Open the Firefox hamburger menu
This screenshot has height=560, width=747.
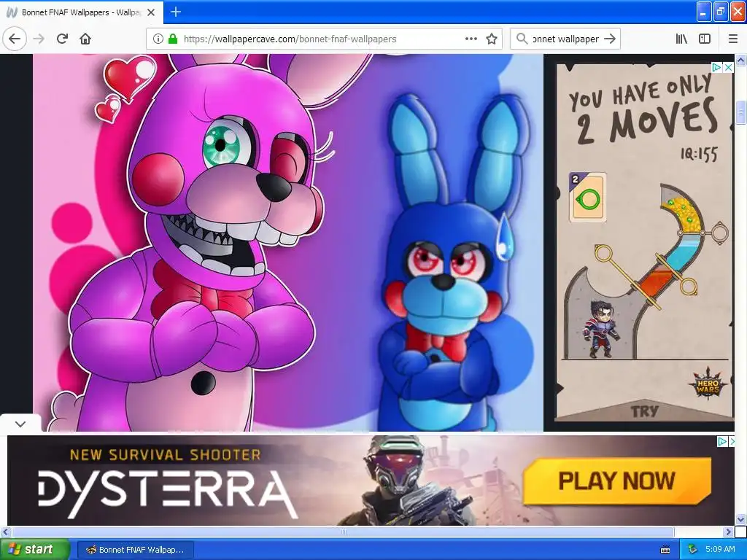(733, 39)
